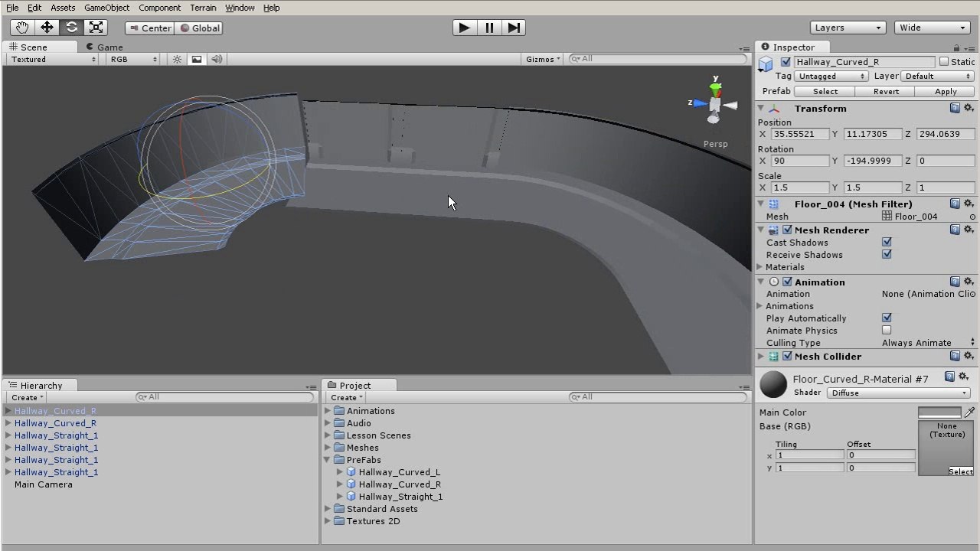Start Play mode
980x551 pixels.
(x=464, y=28)
